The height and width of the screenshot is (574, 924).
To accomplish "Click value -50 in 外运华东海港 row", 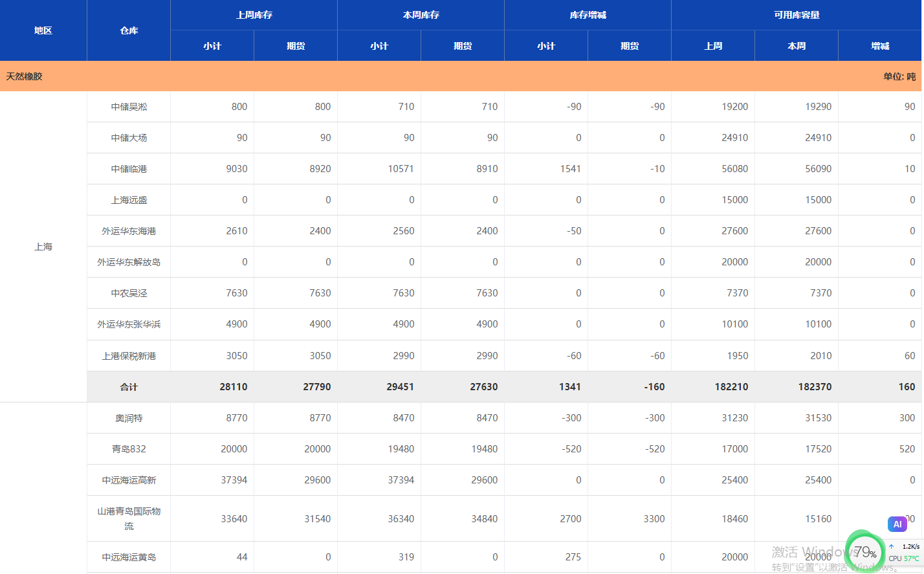I will click(x=573, y=231).
